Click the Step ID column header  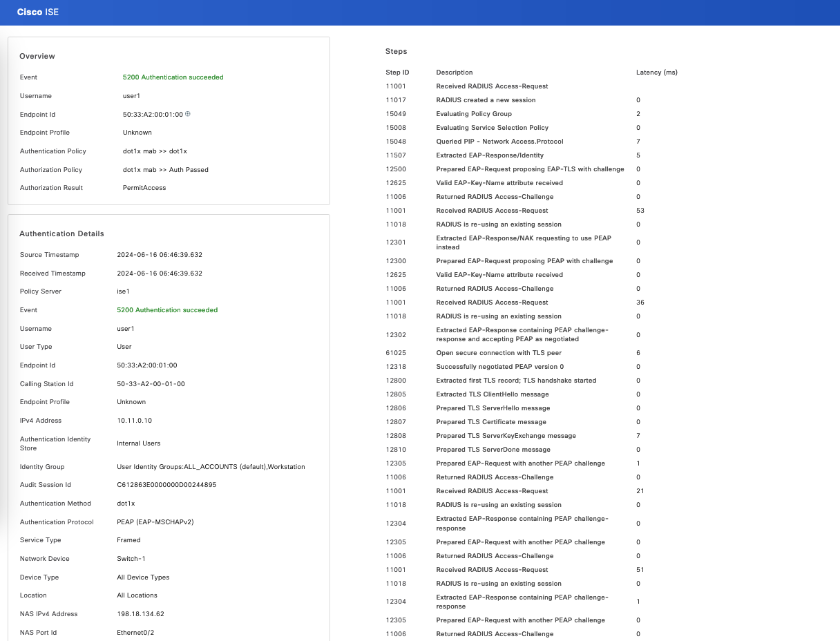tap(397, 73)
